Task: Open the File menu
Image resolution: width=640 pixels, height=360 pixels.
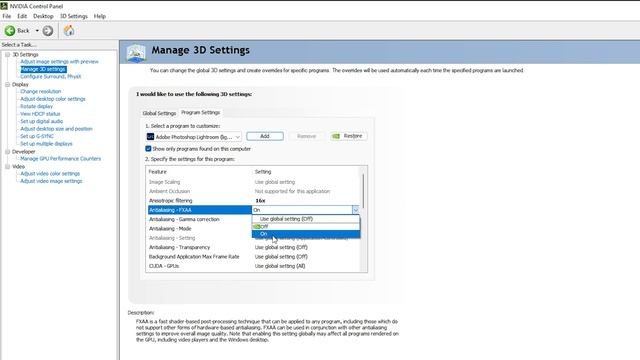Action: click(7, 16)
